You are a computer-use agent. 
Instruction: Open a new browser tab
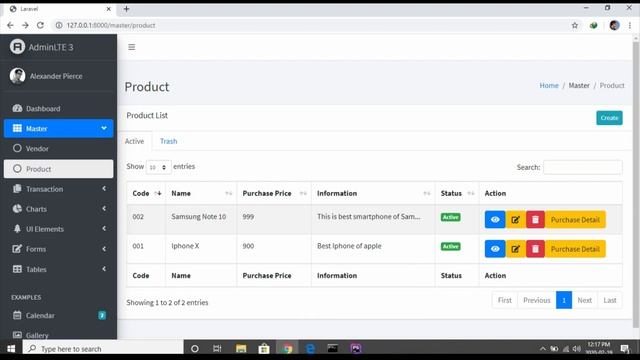click(x=127, y=9)
